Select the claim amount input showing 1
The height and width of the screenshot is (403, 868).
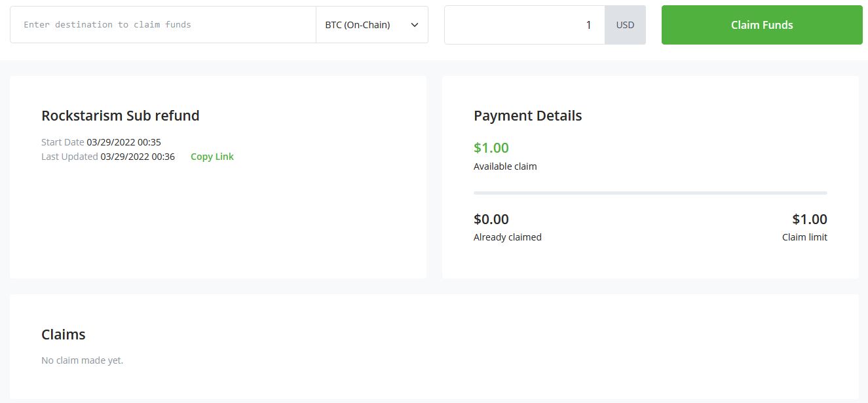click(524, 24)
